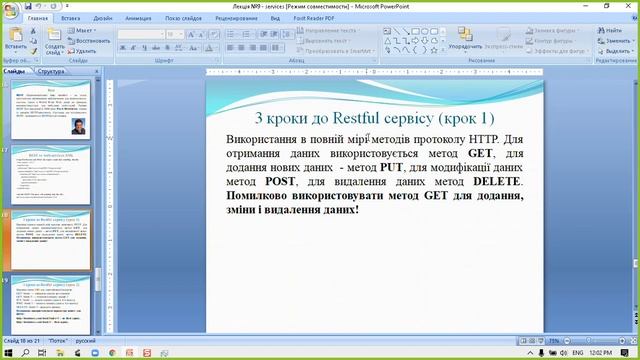Open Выделить select dropdown

point(616,51)
